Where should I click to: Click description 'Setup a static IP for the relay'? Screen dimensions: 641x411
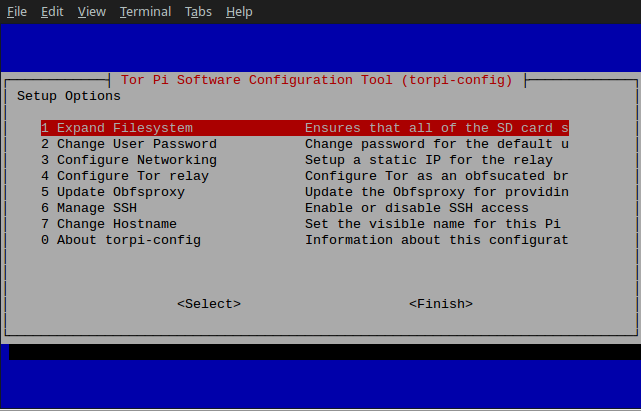pyautogui.click(x=429, y=160)
